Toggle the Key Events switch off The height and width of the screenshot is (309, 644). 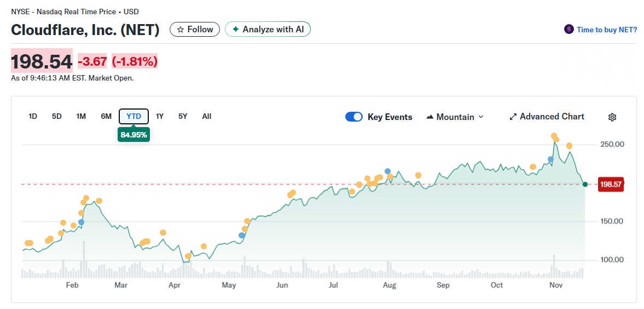click(354, 117)
